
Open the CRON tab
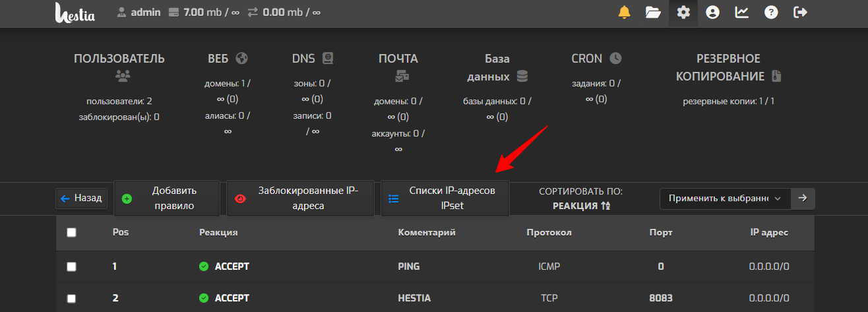point(596,59)
